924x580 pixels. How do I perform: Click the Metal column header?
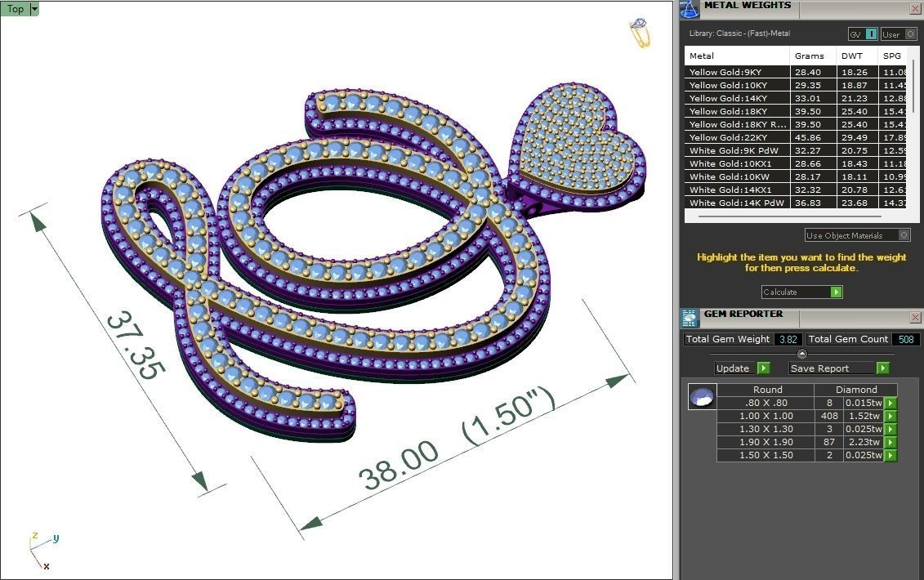pos(737,56)
